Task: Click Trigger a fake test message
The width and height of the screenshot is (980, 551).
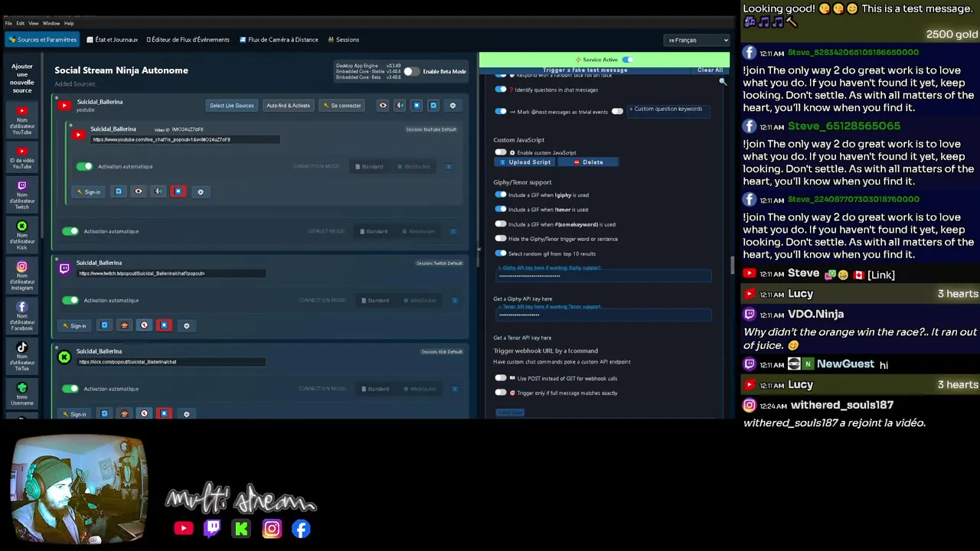Action: [x=585, y=70]
